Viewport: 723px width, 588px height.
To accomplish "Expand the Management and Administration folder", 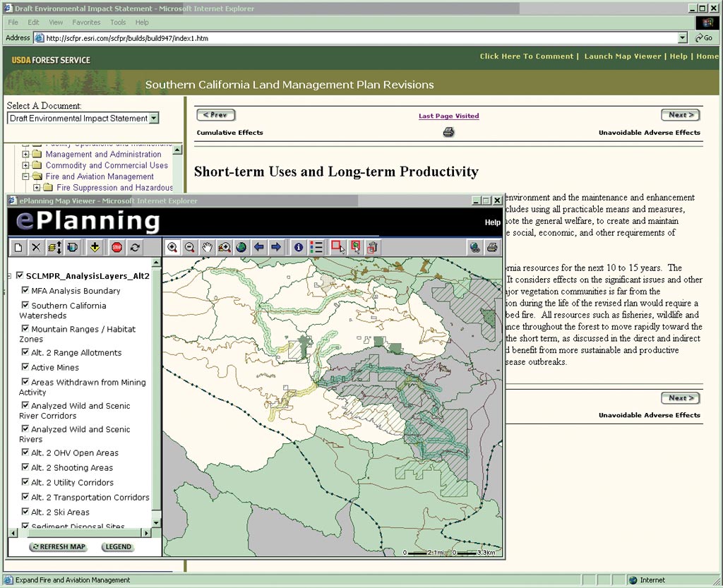I will pyautogui.click(x=26, y=155).
